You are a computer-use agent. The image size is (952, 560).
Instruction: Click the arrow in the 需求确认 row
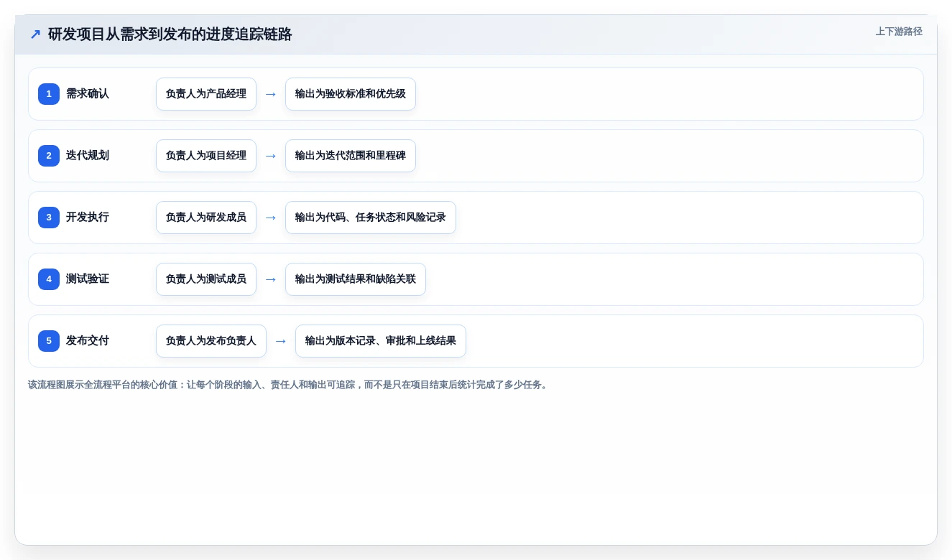coord(271,94)
